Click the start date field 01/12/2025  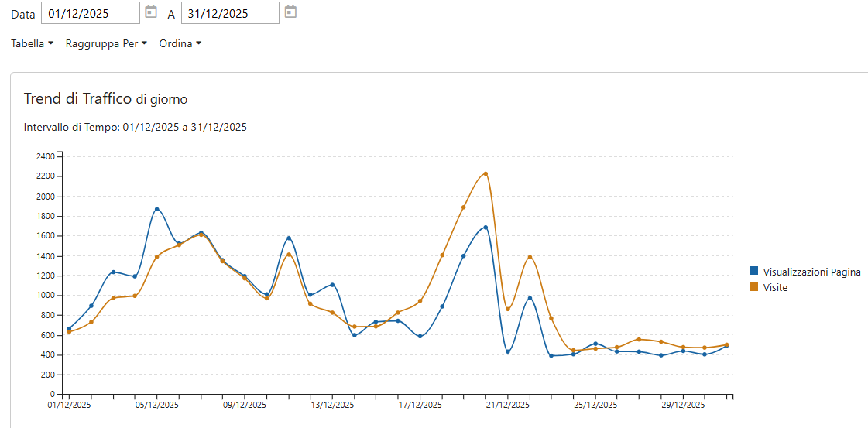(90, 13)
